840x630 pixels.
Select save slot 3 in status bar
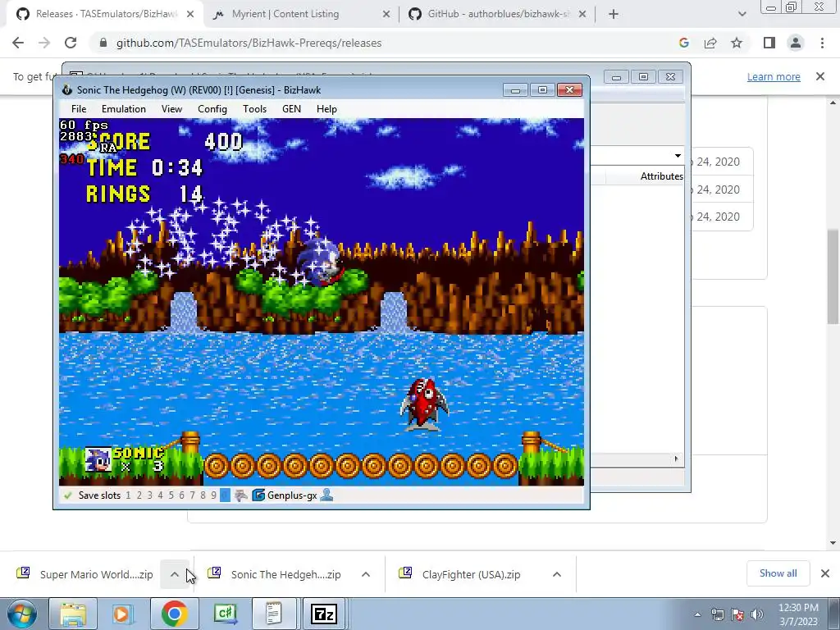pyautogui.click(x=149, y=495)
